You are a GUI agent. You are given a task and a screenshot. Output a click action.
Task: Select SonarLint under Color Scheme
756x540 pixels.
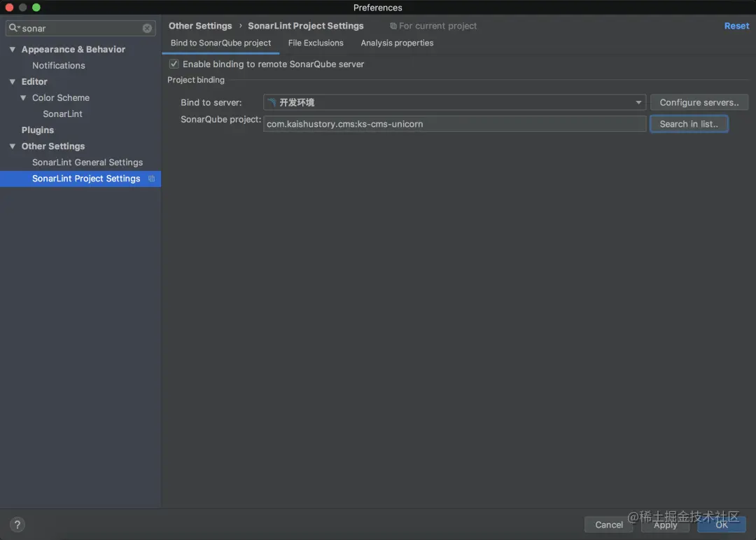[63, 114]
